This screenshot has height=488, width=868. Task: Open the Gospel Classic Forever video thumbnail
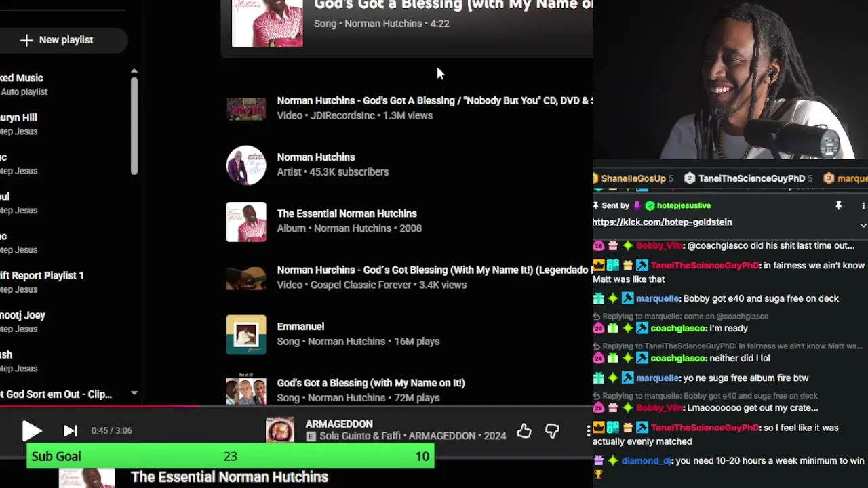coord(246,278)
